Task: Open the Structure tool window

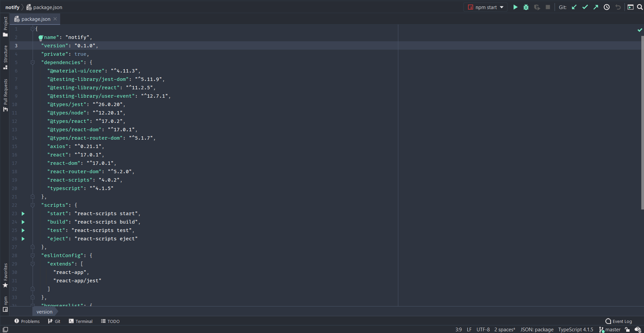Action: point(5,57)
